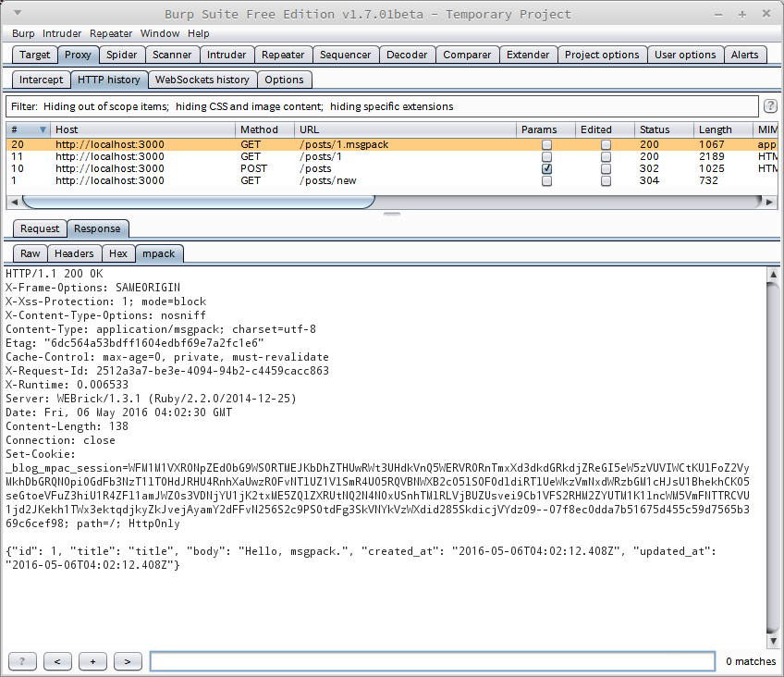Toggle Params checkbox for /posts/new row

pyautogui.click(x=547, y=181)
